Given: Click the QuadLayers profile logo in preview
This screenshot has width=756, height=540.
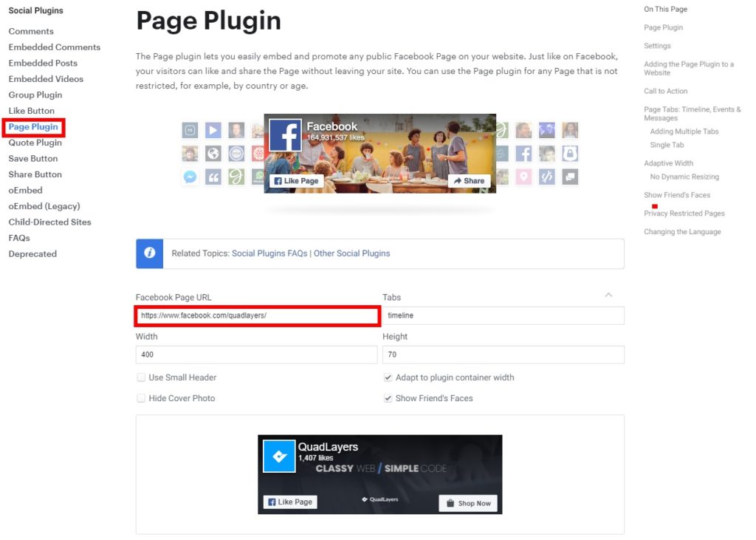Looking at the screenshot, I should [x=279, y=456].
